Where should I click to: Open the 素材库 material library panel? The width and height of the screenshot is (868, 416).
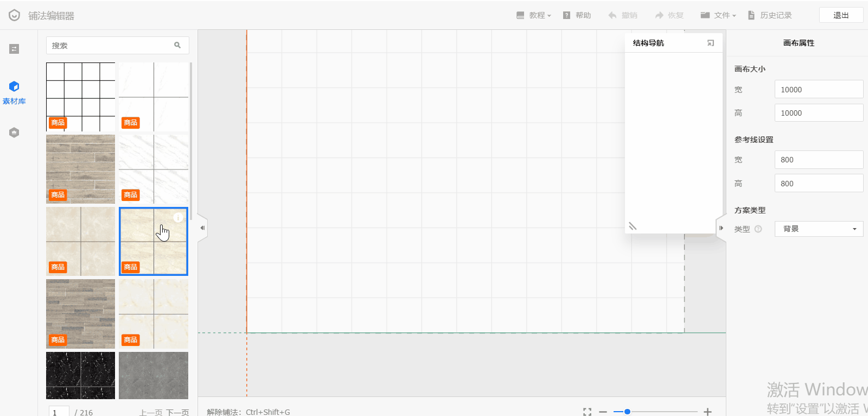14,92
